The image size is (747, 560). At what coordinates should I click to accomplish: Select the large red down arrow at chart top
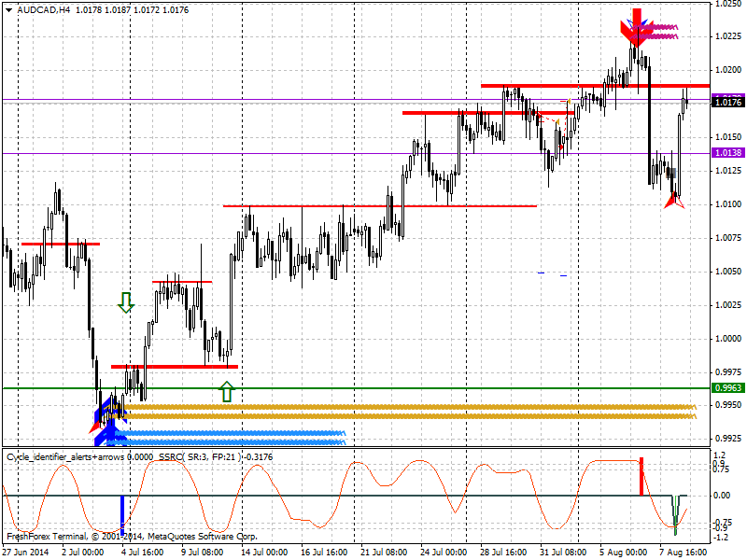click(636, 27)
